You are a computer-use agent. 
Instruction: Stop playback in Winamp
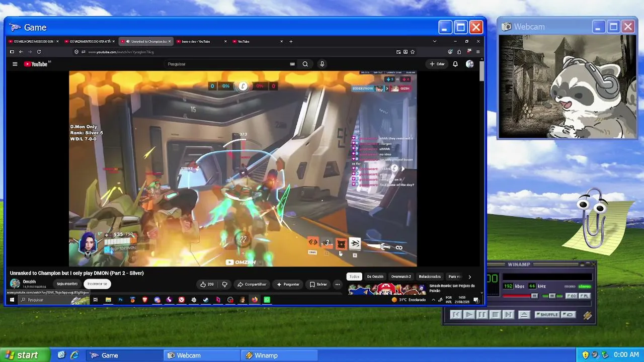(x=495, y=315)
